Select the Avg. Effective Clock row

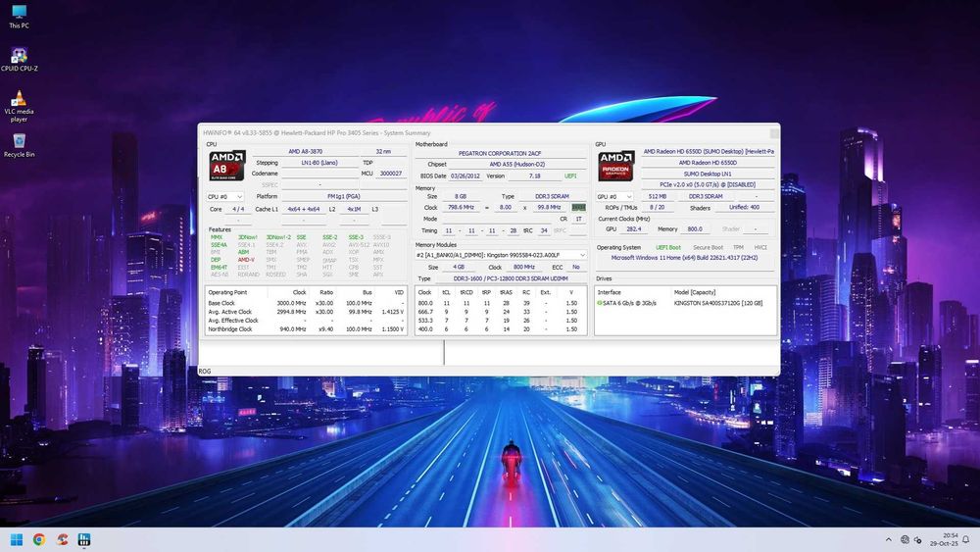click(x=306, y=321)
